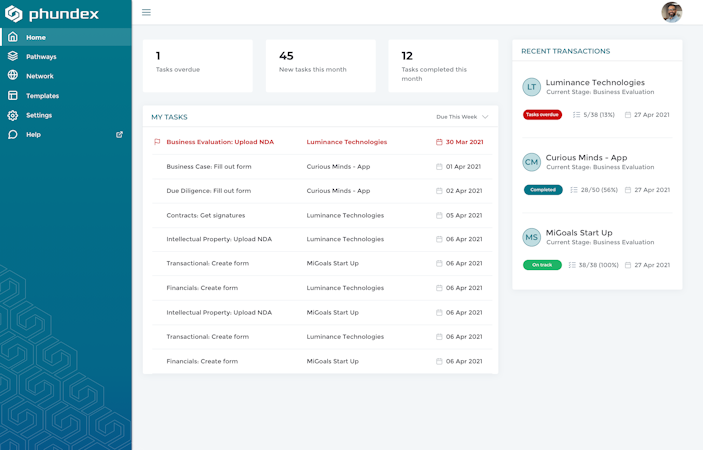Screen dimensions: 703x450
Task: Click checklist icon beside 28/50 (56%)
Action: [x=573, y=190]
